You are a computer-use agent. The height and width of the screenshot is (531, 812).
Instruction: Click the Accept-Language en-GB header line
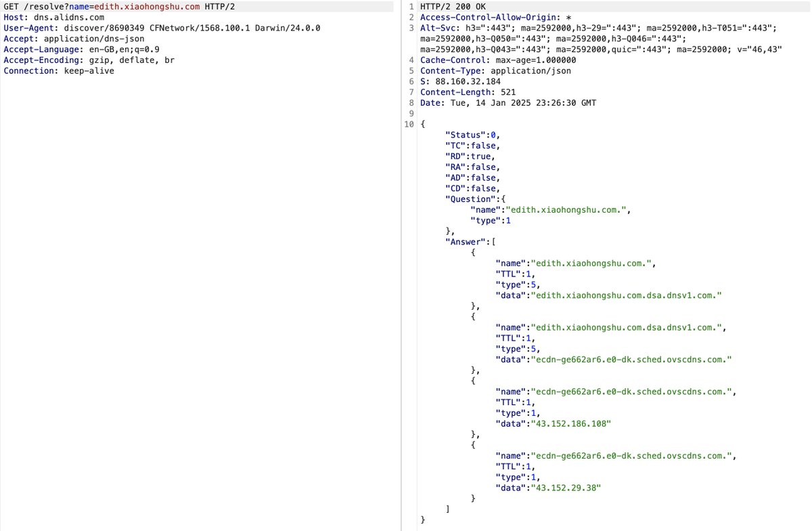81,49
